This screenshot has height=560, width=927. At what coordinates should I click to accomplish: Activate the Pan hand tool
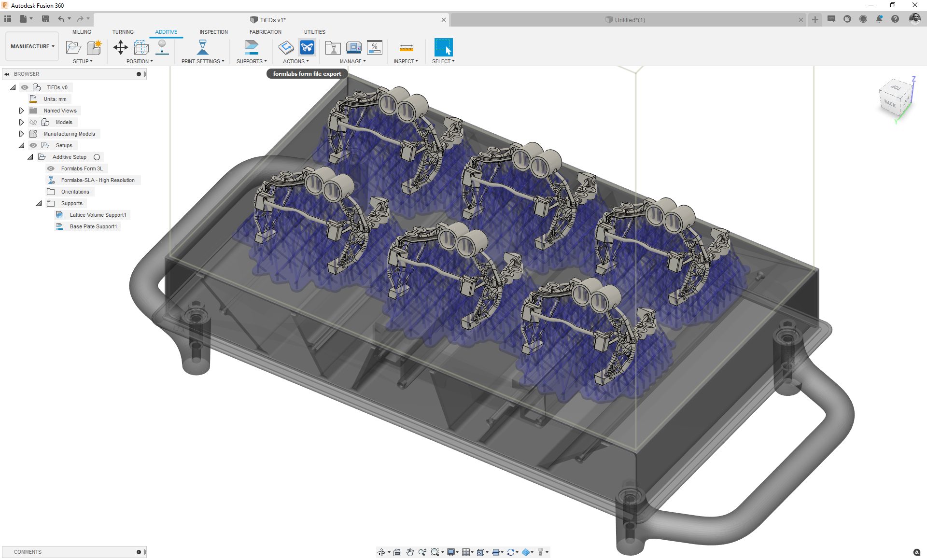pos(410,552)
